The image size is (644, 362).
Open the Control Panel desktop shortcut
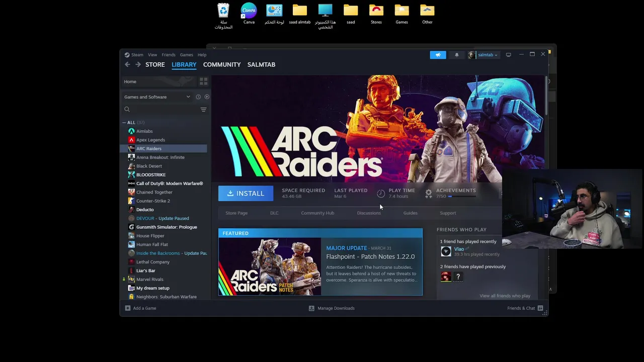(274, 14)
